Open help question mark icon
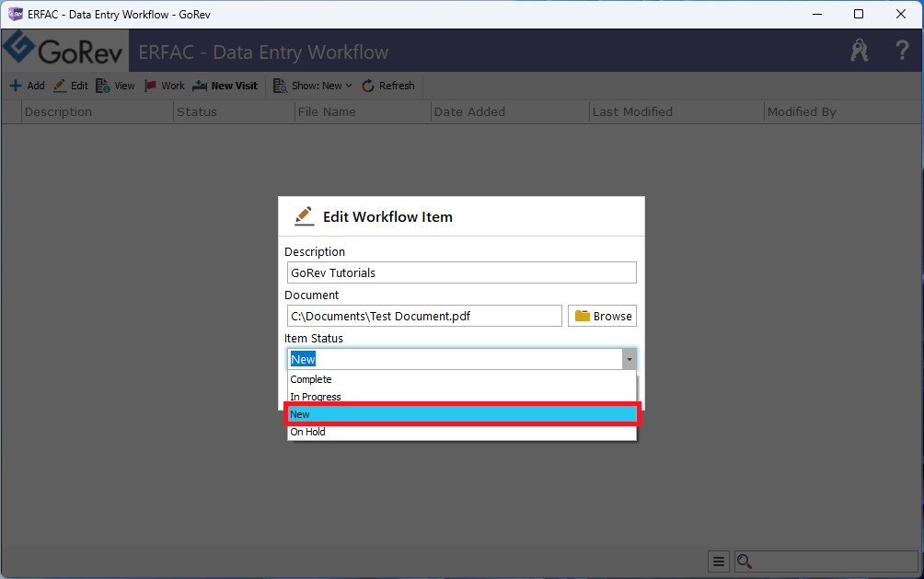Image resolution: width=924 pixels, height=579 pixels. (902, 51)
